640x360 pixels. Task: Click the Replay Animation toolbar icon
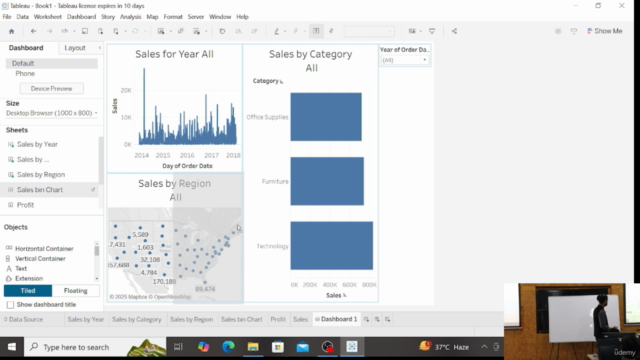pos(64,31)
